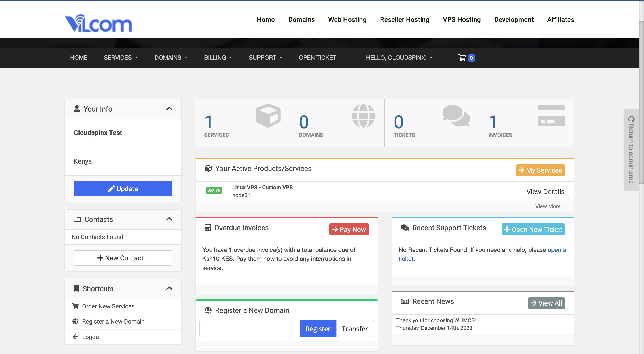Click Order New Services cart shortcut
Image resolution: width=644 pixels, height=354 pixels.
pos(108,306)
